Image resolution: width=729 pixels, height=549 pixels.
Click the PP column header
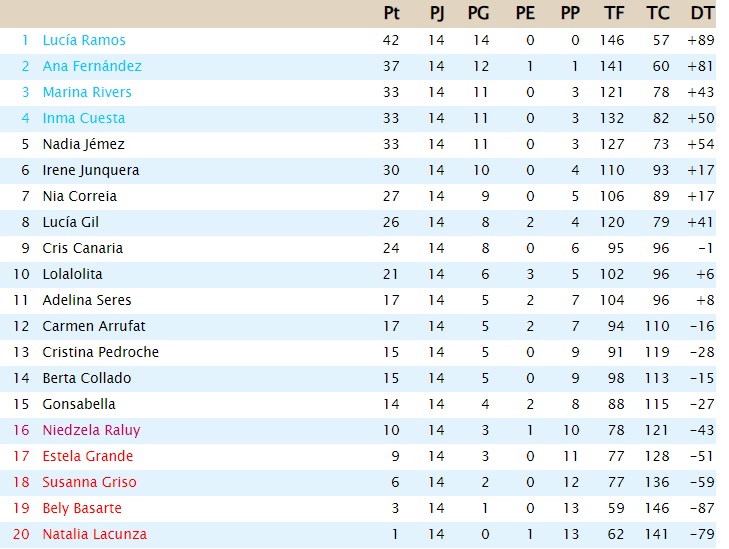click(570, 14)
